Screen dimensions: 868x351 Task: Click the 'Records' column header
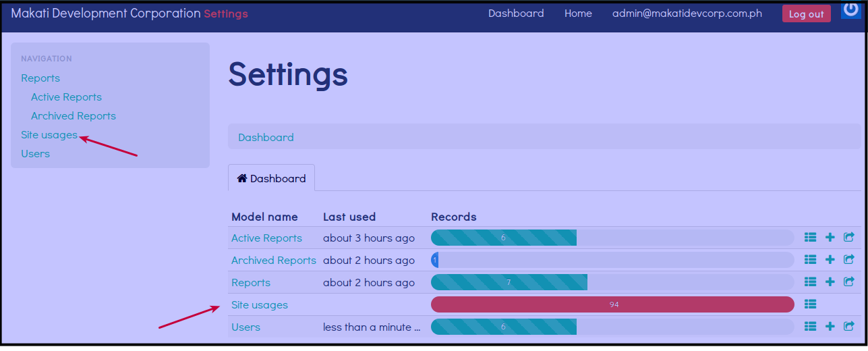click(x=454, y=217)
